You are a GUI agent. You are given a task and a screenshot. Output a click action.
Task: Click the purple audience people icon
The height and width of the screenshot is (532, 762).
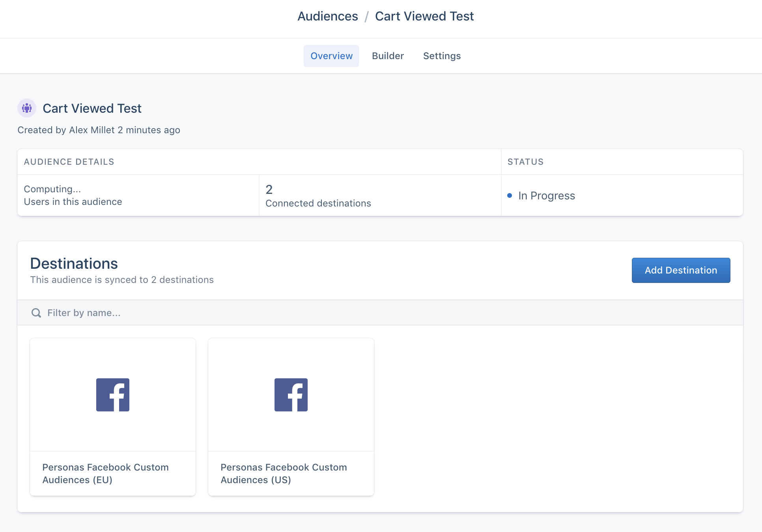click(x=27, y=108)
